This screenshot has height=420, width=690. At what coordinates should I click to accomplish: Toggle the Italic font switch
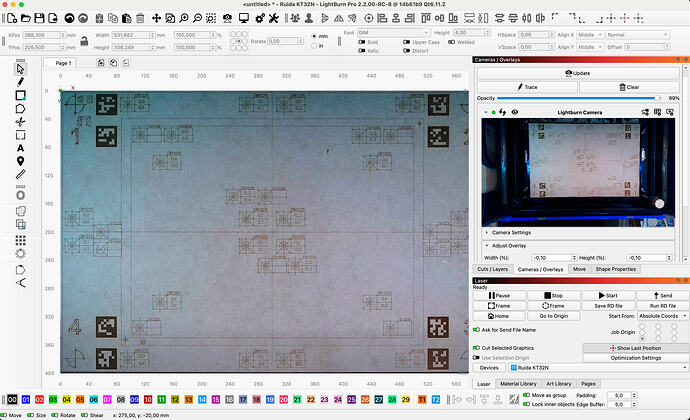click(x=362, y=51)
